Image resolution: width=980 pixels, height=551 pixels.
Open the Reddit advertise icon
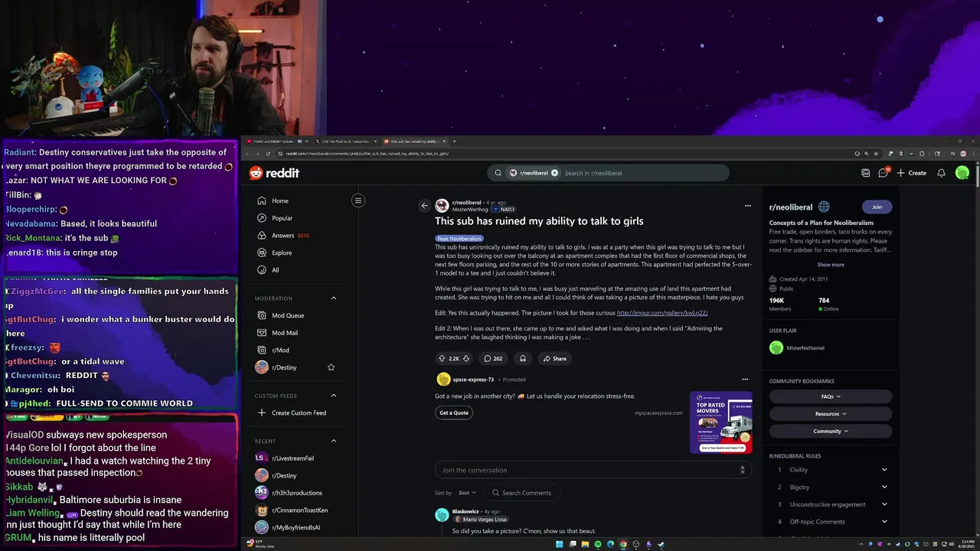pos(866,173)
